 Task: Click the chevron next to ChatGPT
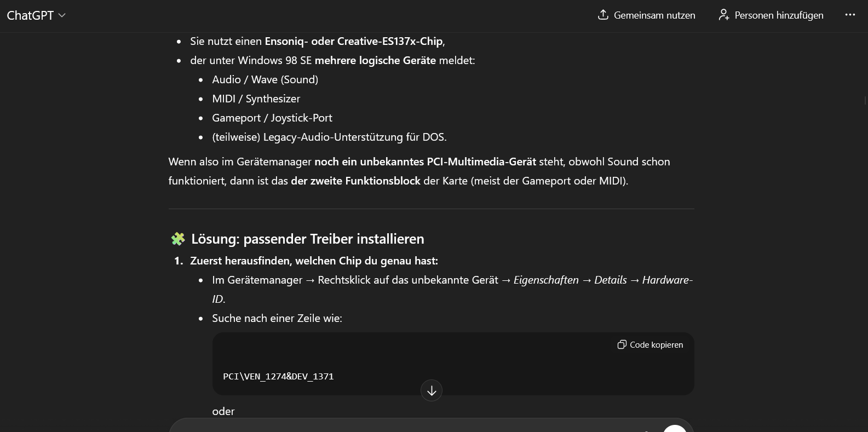pos(62,15)
